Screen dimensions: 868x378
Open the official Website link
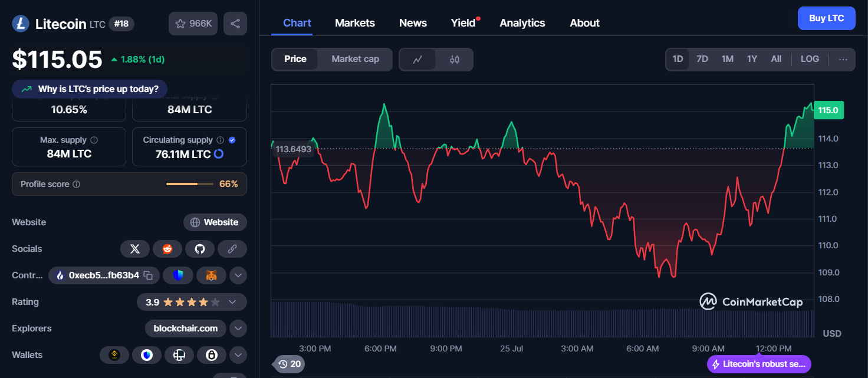[215, 222]
